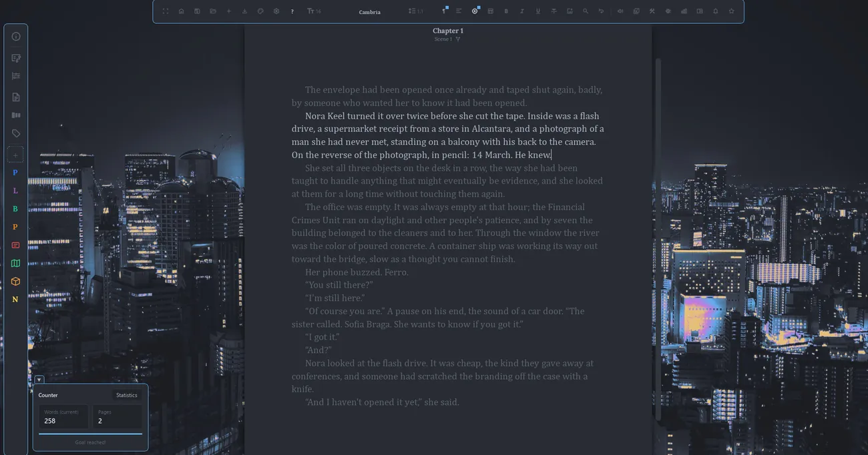Click the Goal reached! label

(x=90, y=442)
